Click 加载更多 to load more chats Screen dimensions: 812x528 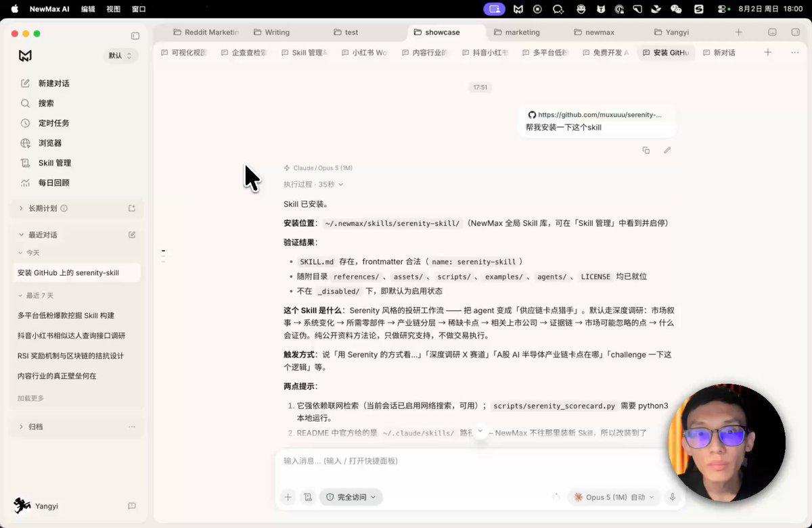30,398
